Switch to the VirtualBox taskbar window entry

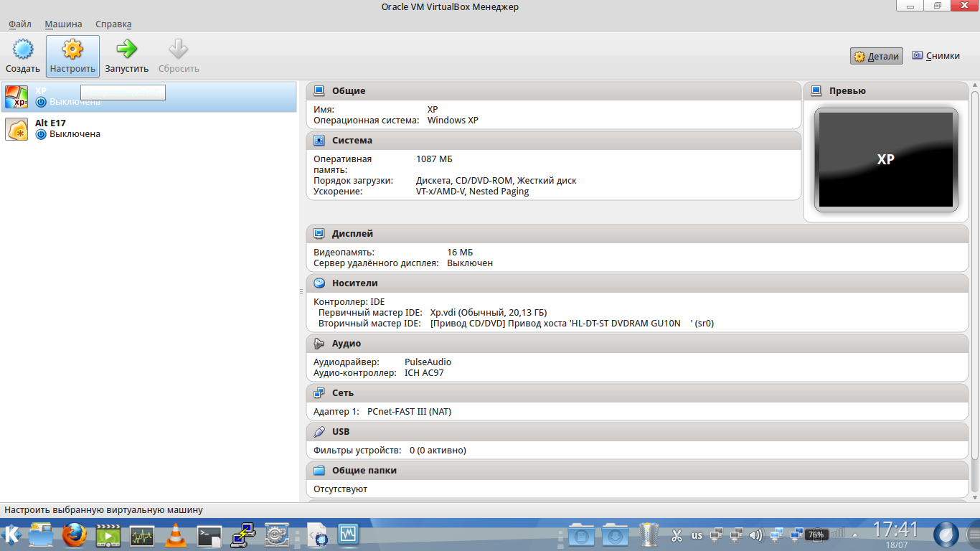click(349, 534)
